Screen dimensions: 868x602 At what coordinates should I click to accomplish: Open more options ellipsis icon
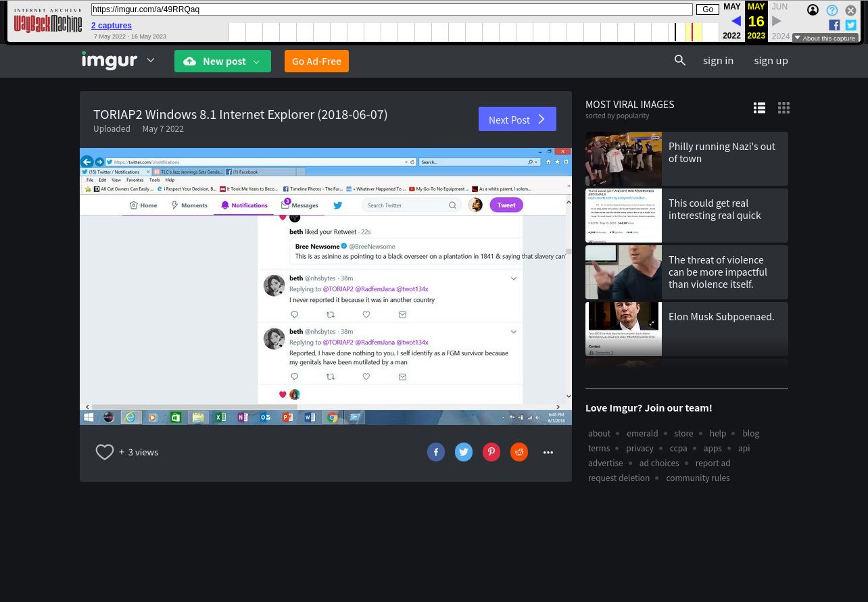tap(548, 453)
